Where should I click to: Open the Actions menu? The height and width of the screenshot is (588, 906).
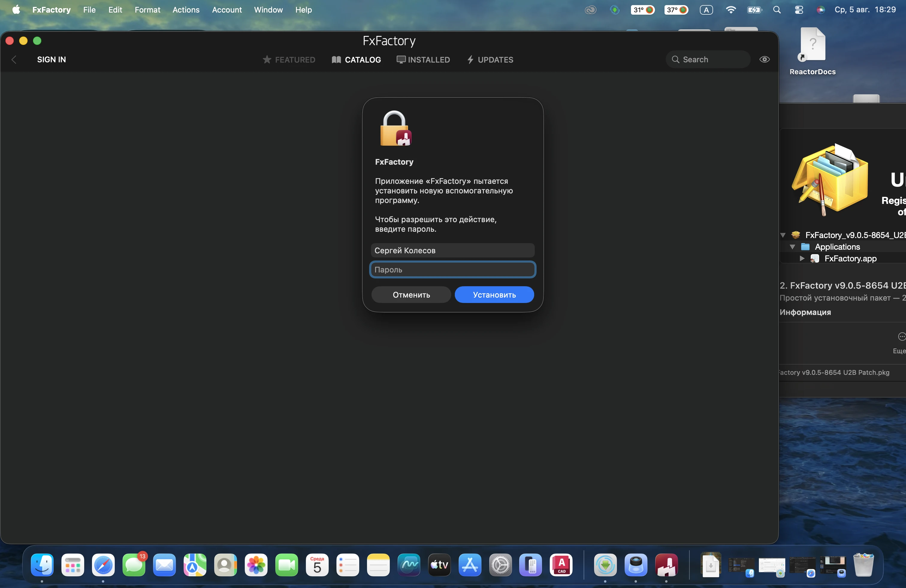[x=186, y=10]
